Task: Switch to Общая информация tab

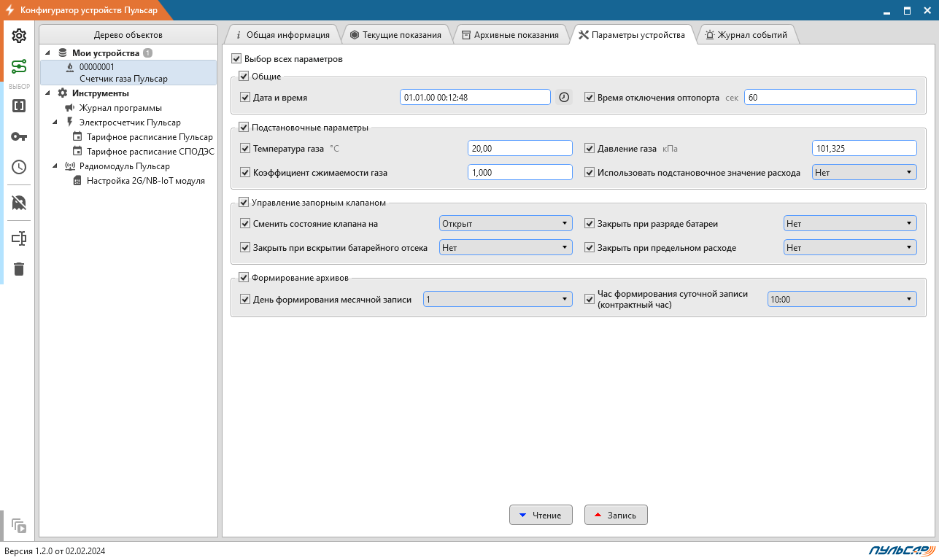Action: (282, 35)
